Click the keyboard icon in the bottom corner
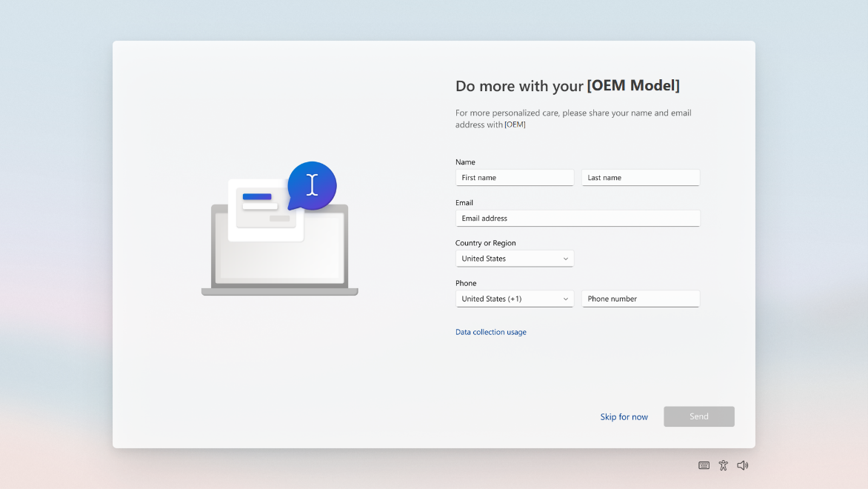 coord(704,465)
